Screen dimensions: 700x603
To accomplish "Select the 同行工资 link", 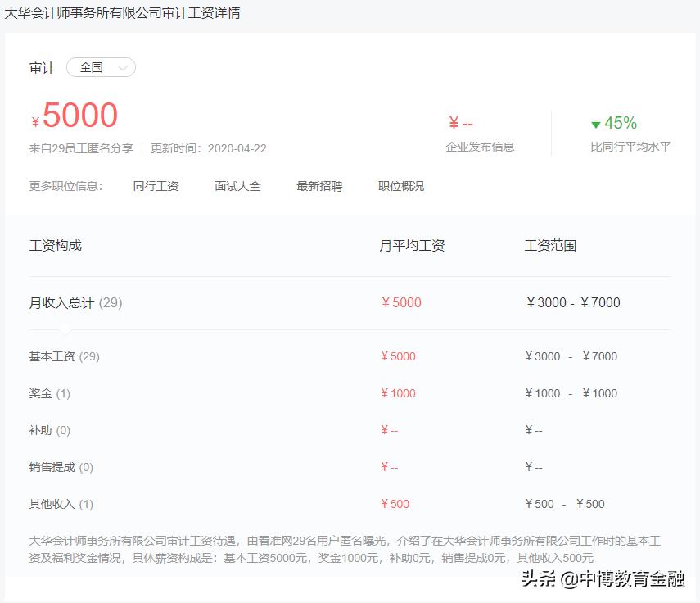I will coord(156,186).
